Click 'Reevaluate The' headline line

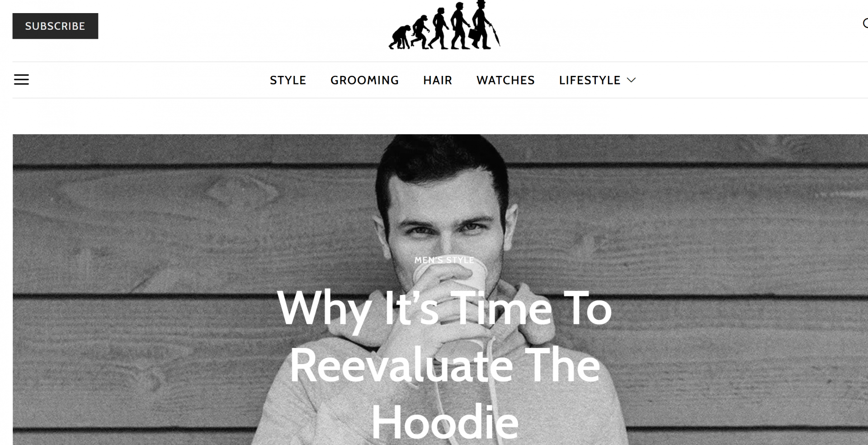(444, 365)
